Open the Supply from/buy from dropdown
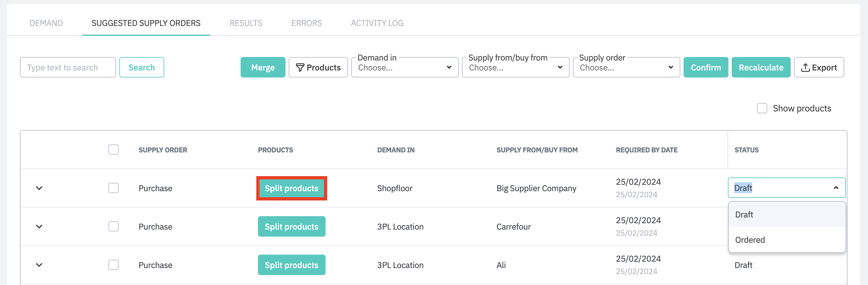Image resolution: width=868 pixels, height=285 pixels. (515, 68)
